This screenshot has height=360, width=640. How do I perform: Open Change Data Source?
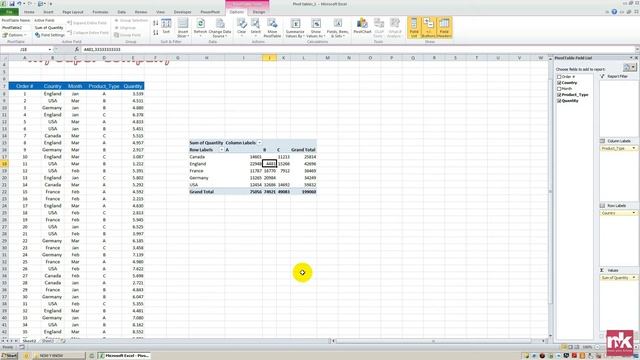220,28
